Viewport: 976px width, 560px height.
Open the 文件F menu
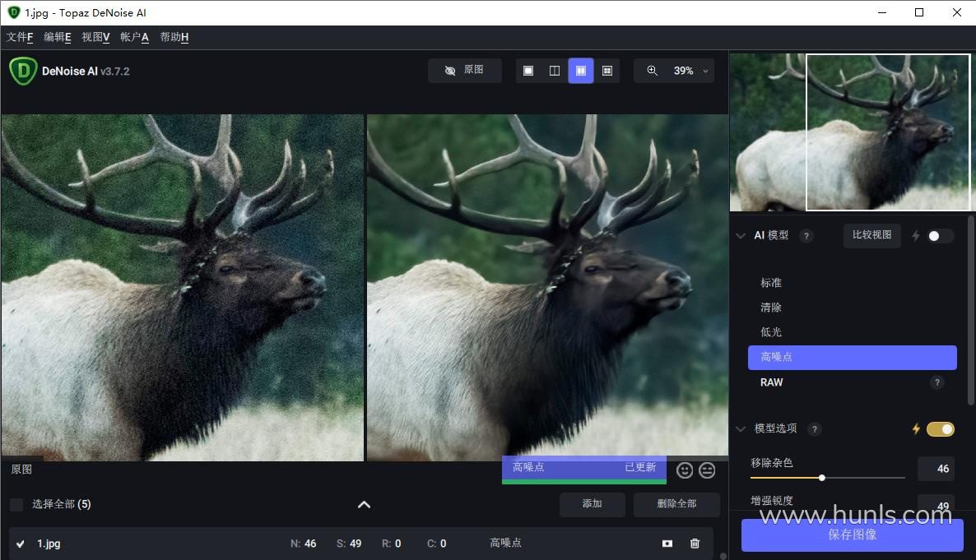[x=20, y=37]
